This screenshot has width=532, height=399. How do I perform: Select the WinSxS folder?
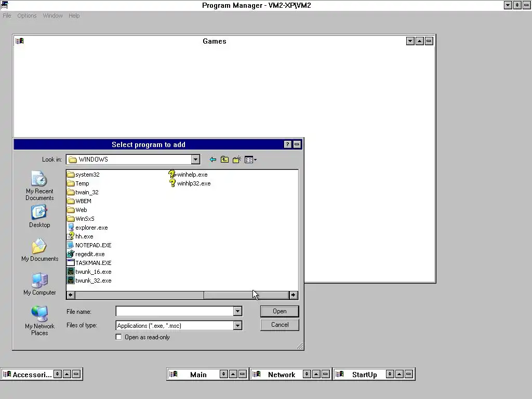(x=81, y=219)
